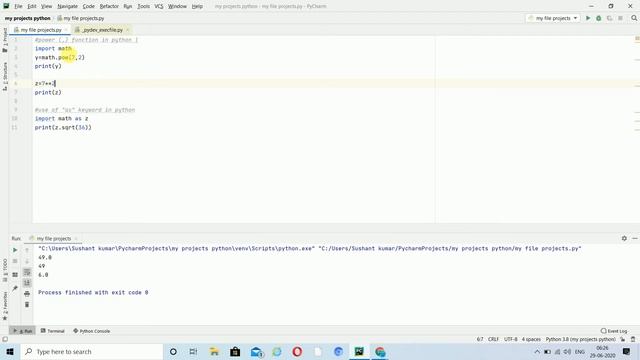This screenshot has height=360, width=640.
Task: Click print(z.sqrt(36)) code line
Action: [x=63, y=127]
